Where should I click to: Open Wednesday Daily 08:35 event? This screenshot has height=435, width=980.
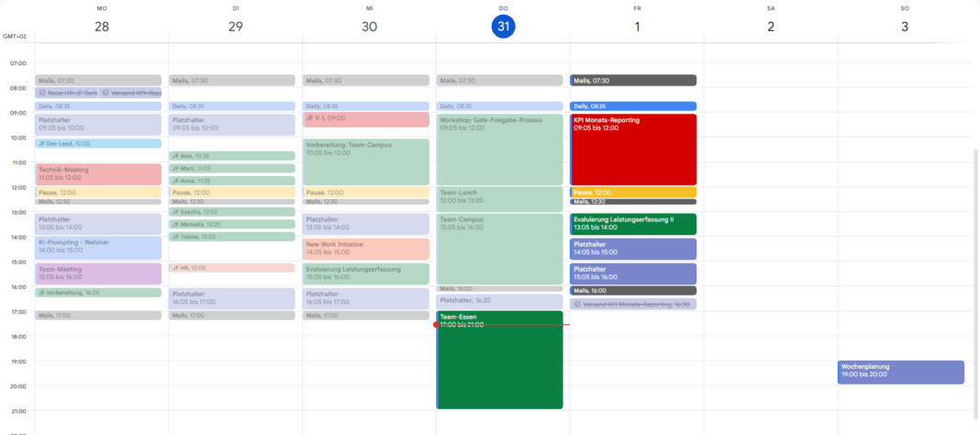pos(365,106)
